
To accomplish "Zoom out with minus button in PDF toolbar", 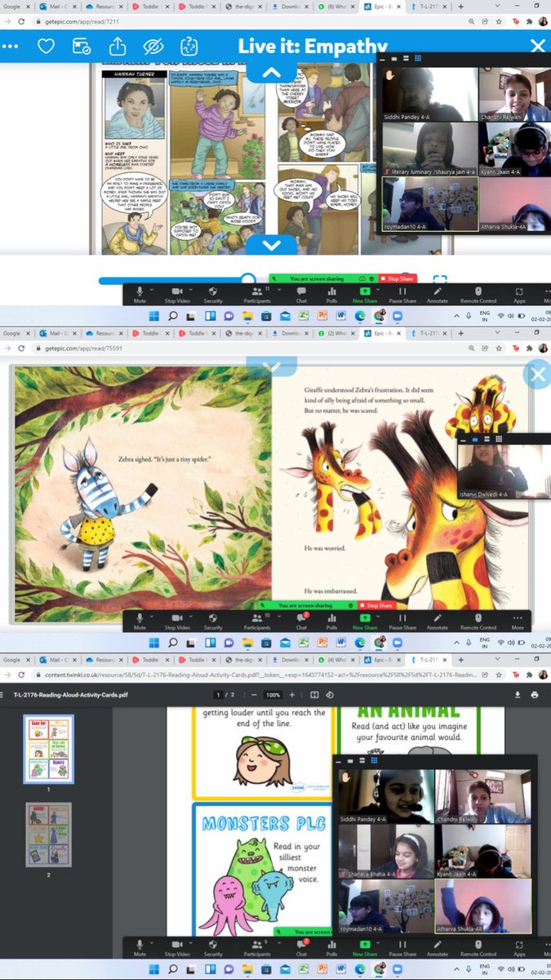I will [255, 694].
